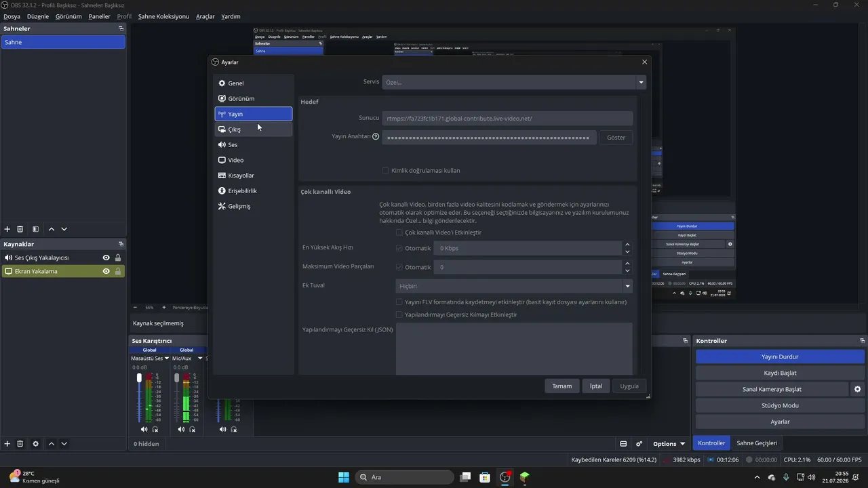Viewport: 868px width, 488px height.
Task: Open the audio mixer Options dropdown
Action: coord(669,444)
